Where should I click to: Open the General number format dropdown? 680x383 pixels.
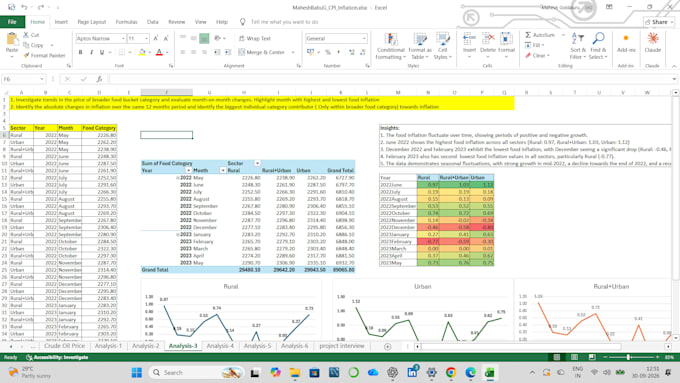pos(363,39)
